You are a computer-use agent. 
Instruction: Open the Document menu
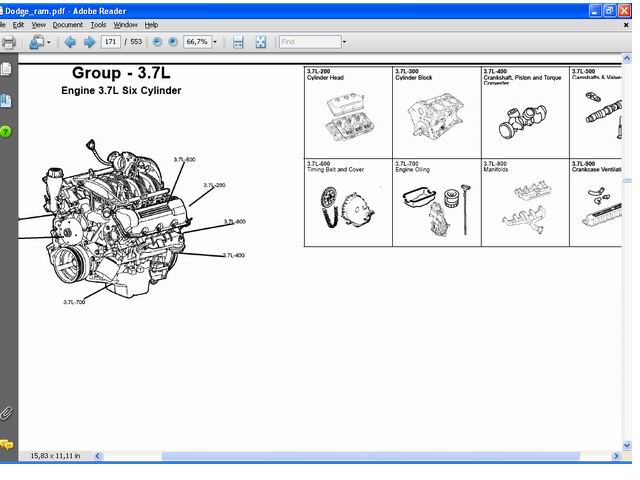pos(68,25)
